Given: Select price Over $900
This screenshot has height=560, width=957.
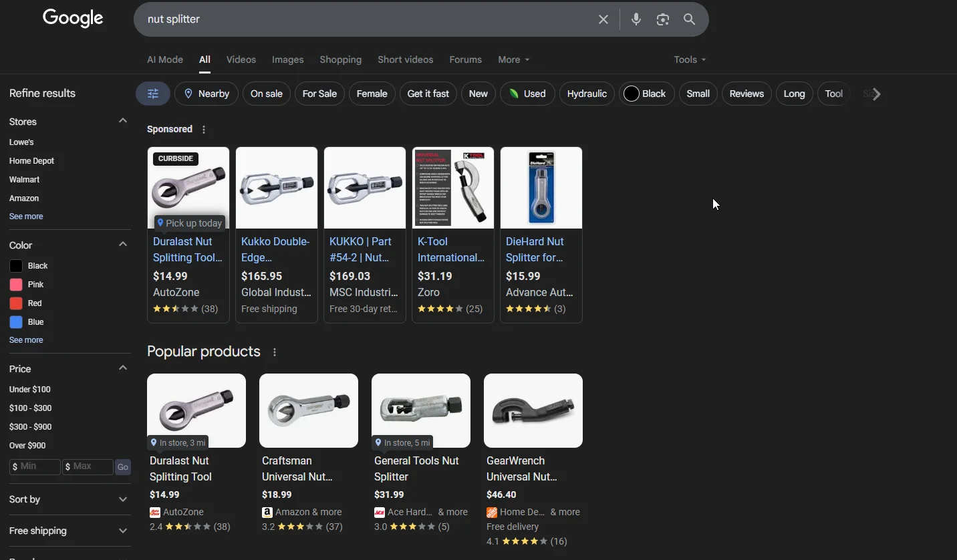Looking at the screenshot, I should point(28,446).
